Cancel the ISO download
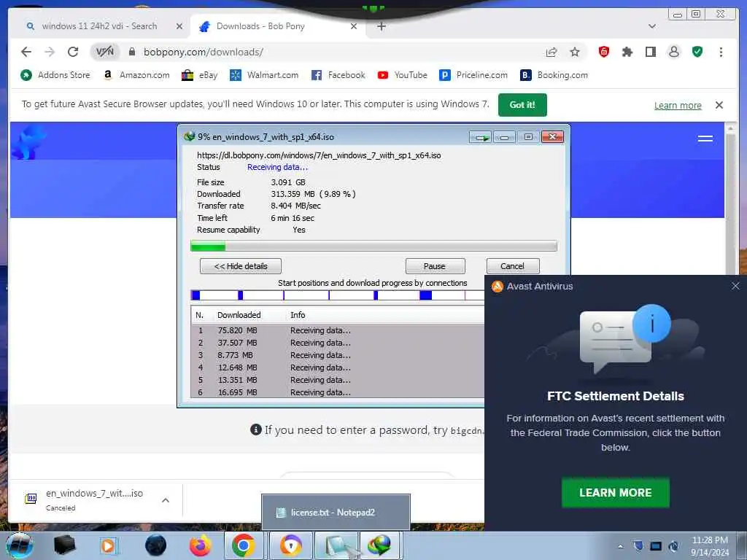This screenshot has width=747, height=560. pyautogui.click(x=513, y=266)
